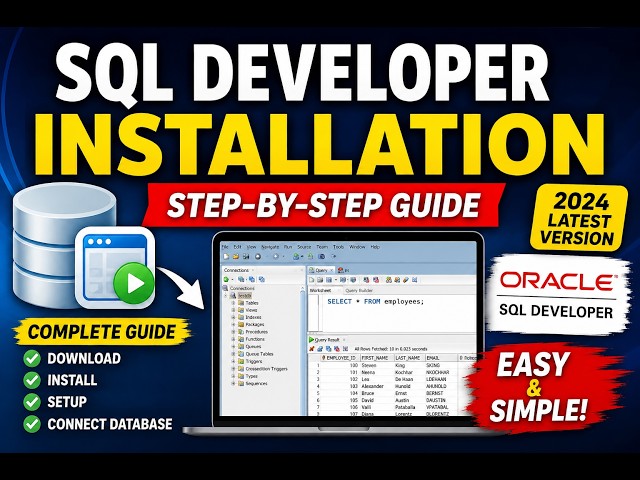Open the Team menu
The width and height of the screenshot is (640, 480).
[322, 247]
